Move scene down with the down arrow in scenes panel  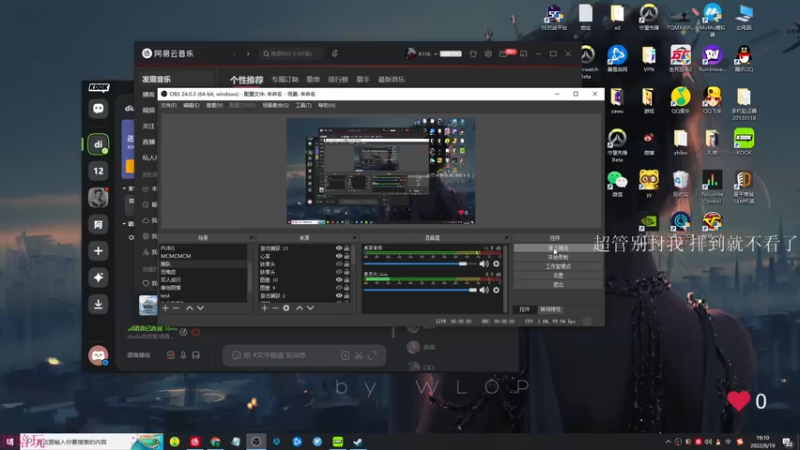[201, 308]
